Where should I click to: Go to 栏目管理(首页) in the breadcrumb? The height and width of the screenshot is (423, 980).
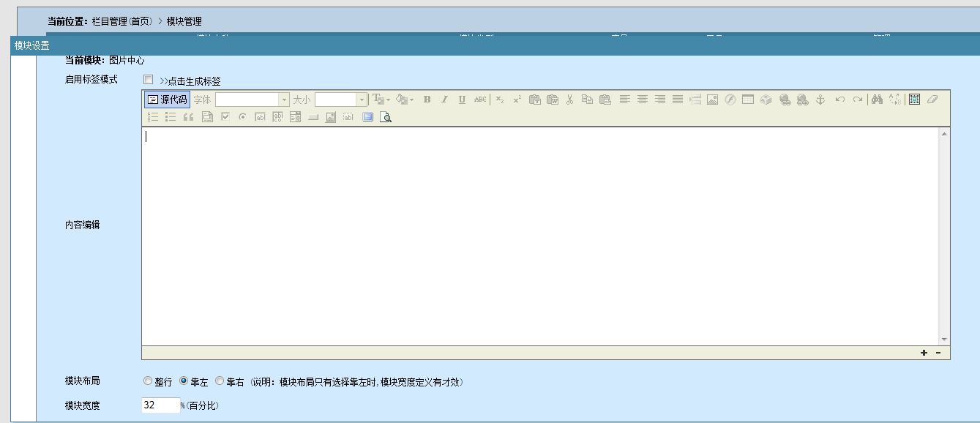tap(122, 21)
